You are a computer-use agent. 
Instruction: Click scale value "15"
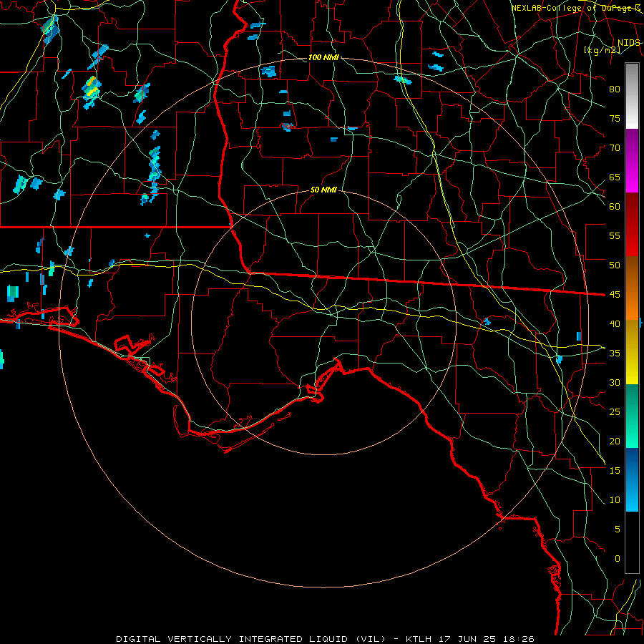[x=615, y=470]
